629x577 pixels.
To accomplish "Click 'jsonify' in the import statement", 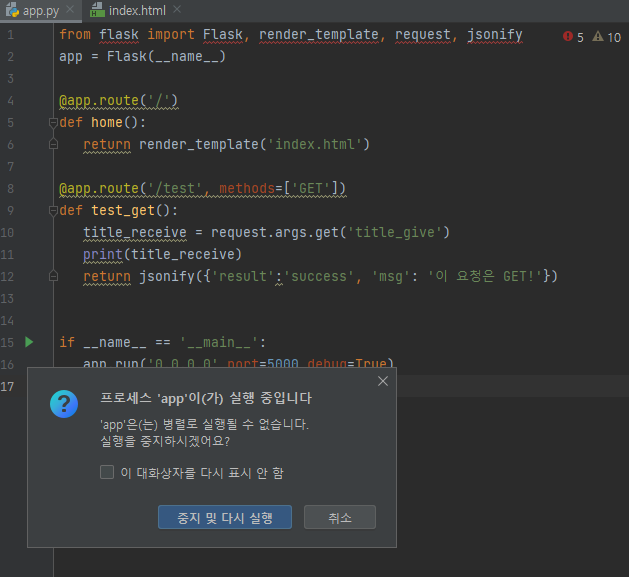I will coord(495,35).
